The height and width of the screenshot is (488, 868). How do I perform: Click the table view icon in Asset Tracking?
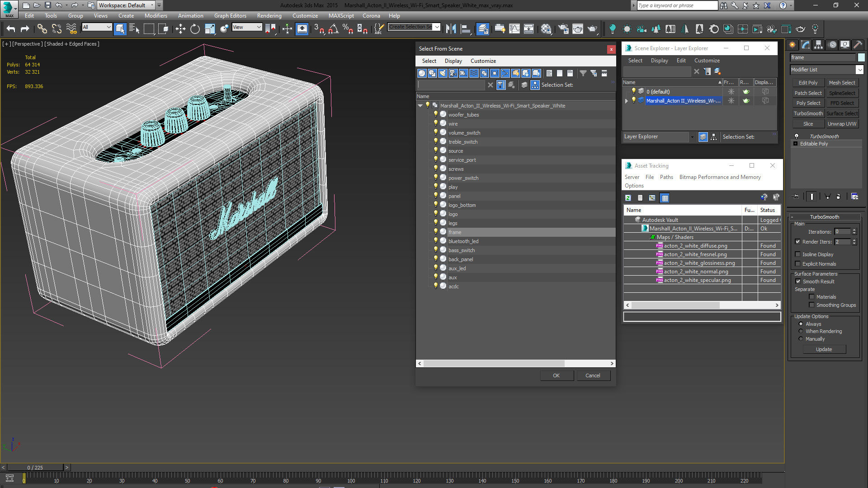tap(665, 198)
